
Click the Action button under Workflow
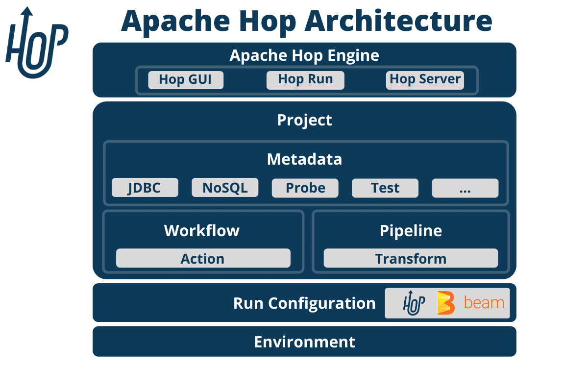pyautogui.click(x=203, y=258)
